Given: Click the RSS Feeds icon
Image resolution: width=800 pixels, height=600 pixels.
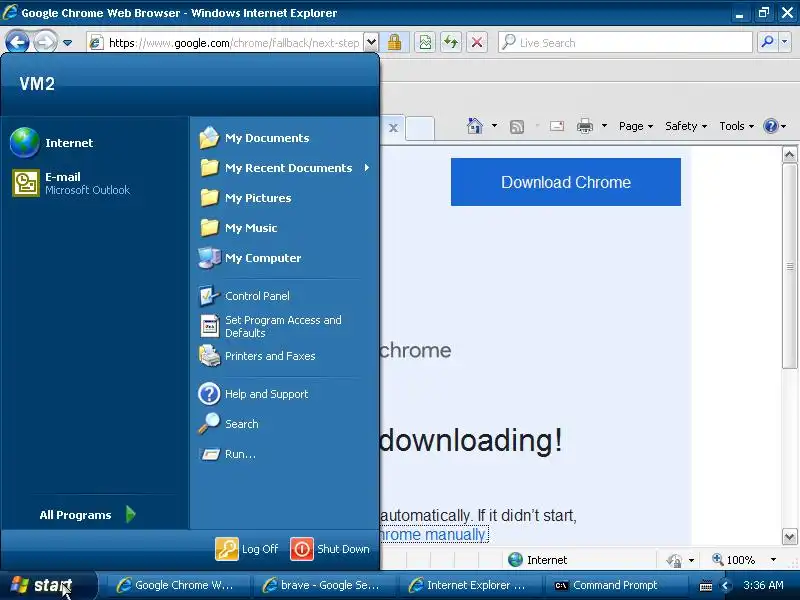Looking at the screenshot, I should (x=517, y=126).
